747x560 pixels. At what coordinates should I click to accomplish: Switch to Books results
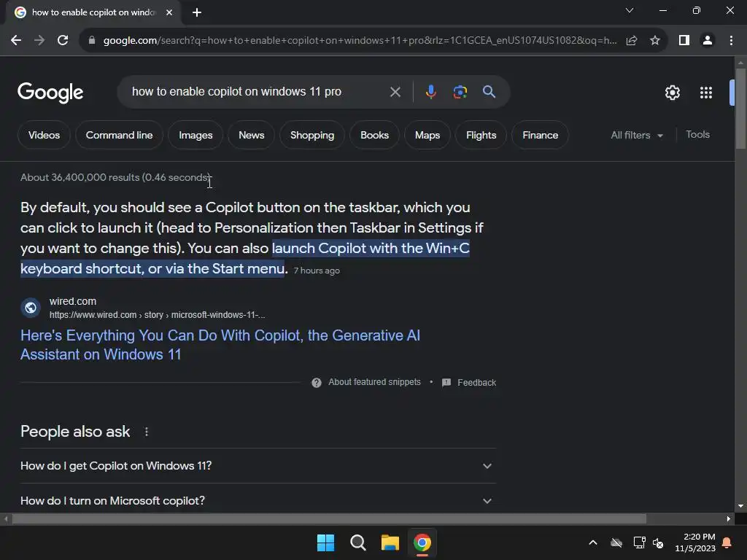point(374,135)
